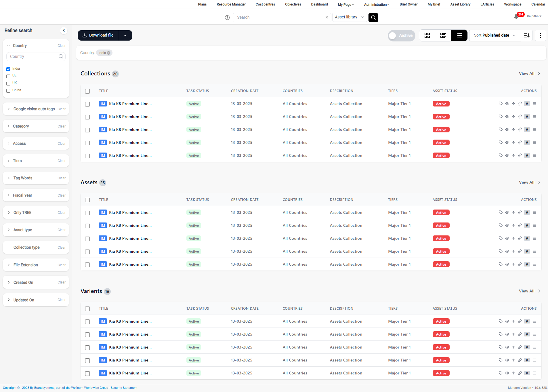Select all rows in the Assets table
The image size is (548, 392).
click(x=87, y=200)
